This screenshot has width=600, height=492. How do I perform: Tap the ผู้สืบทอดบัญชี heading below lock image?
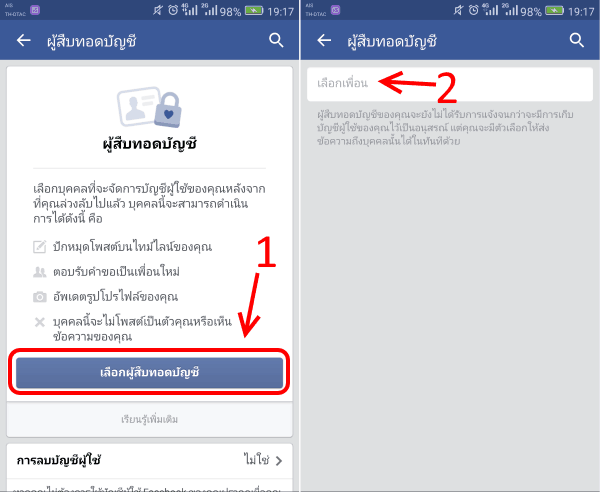tap(150, 144)
